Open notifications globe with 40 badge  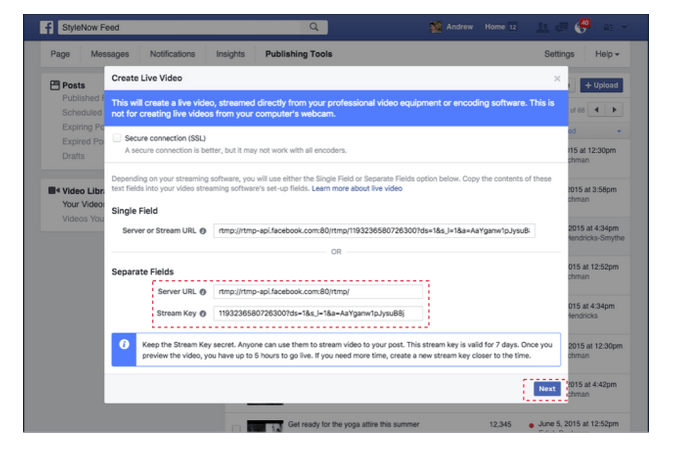(582, 27)
